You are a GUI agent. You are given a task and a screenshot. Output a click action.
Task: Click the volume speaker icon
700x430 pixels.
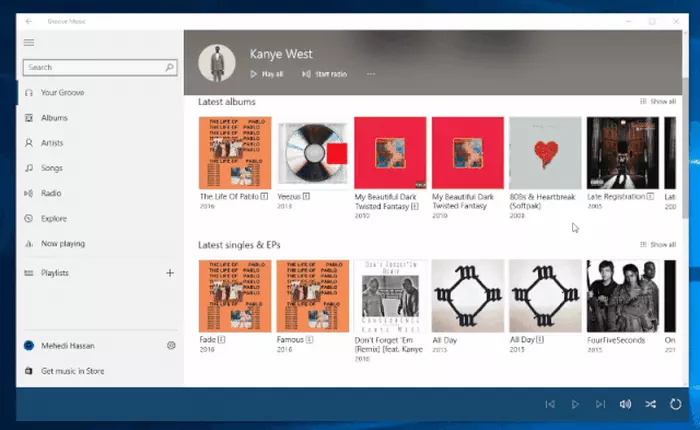point(625,404)
